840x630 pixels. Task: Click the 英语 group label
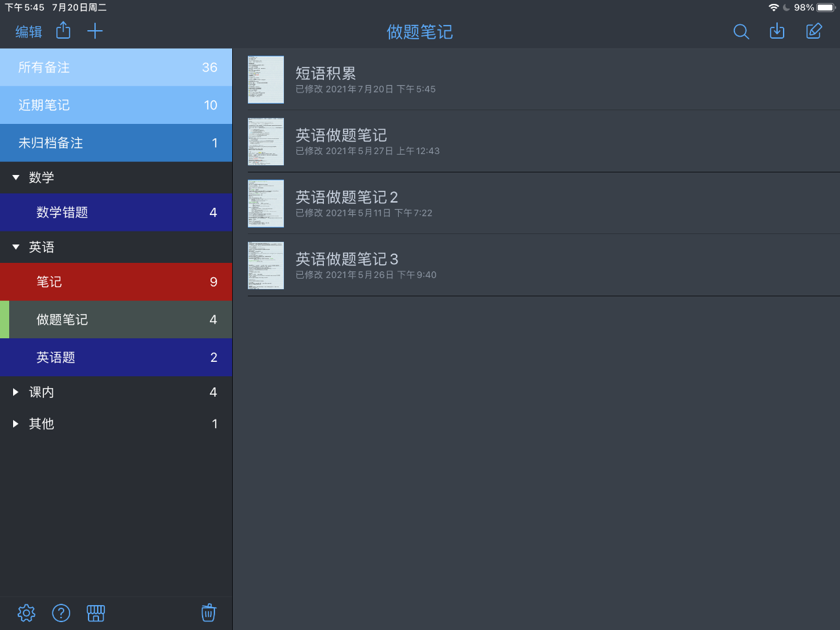click(x=41, y=247)
